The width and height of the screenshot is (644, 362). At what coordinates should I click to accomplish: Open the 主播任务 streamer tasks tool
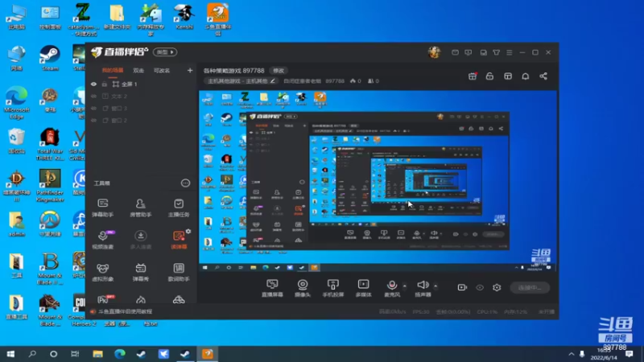179,208
